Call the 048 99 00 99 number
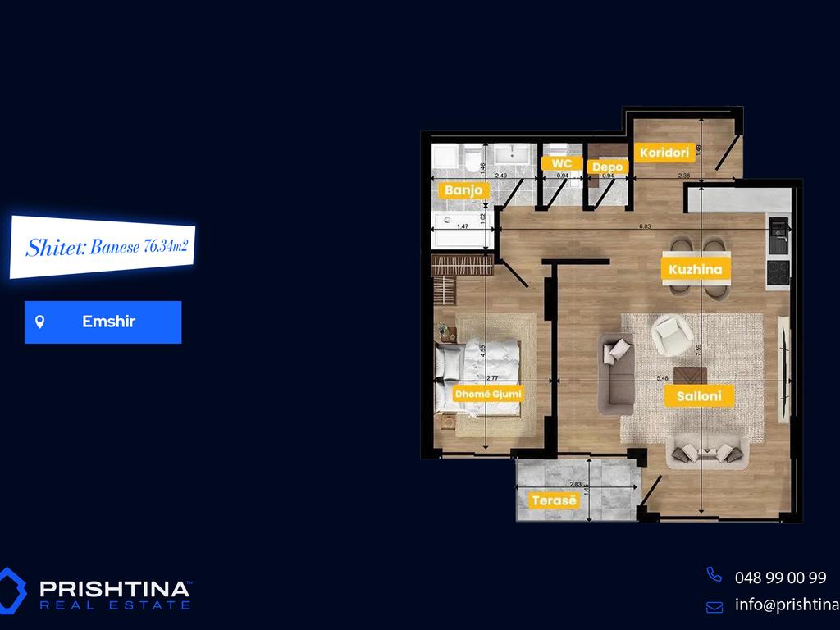 (x=779, y=577)
